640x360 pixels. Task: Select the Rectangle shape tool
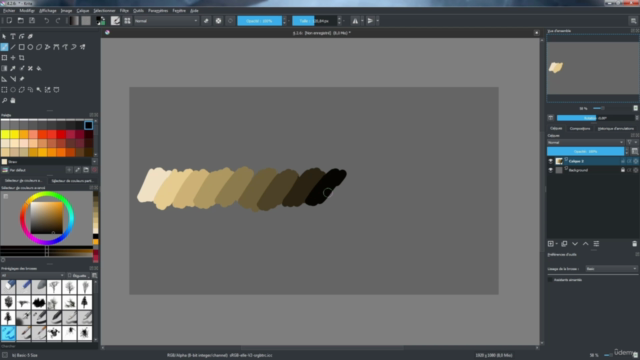coord(22,47)
